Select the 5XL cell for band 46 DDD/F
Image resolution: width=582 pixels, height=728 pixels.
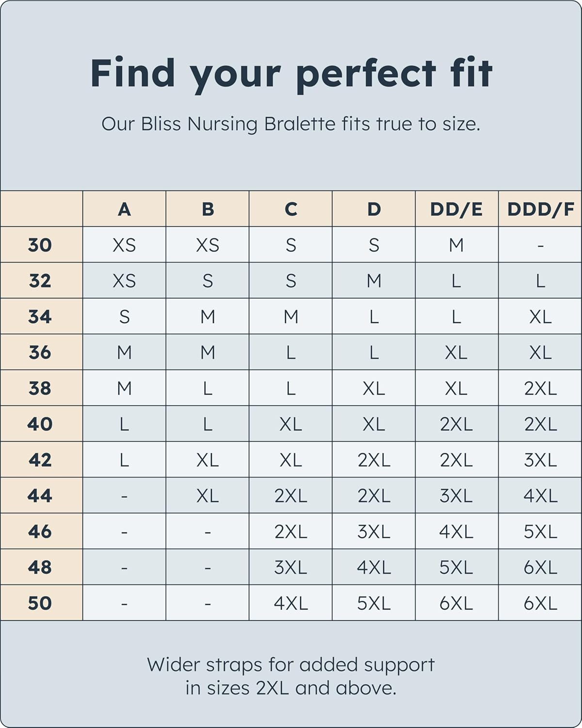click(x=540, y=531)
